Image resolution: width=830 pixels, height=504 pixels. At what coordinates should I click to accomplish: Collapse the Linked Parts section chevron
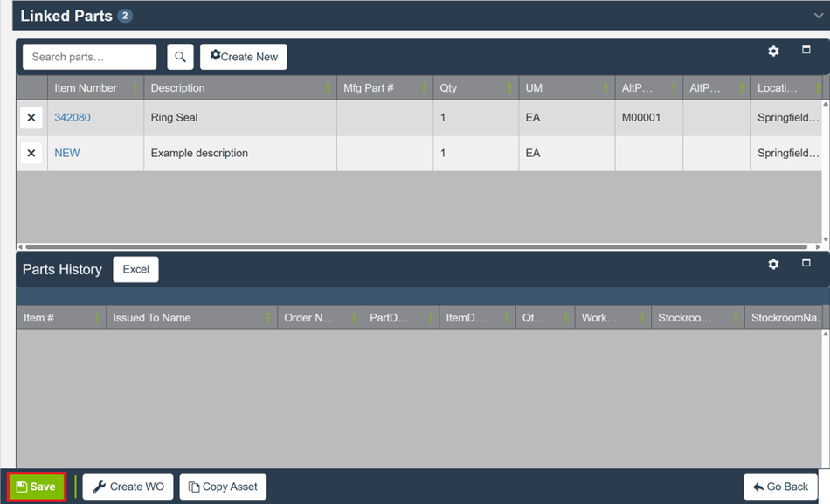pyautogui.click(x=818, y=16)
